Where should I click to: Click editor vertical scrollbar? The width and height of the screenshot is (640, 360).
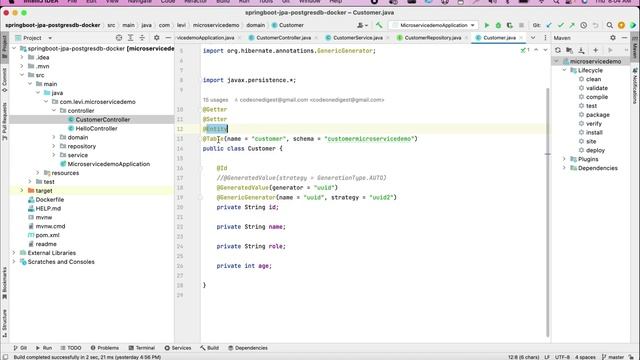click(547, 212)
